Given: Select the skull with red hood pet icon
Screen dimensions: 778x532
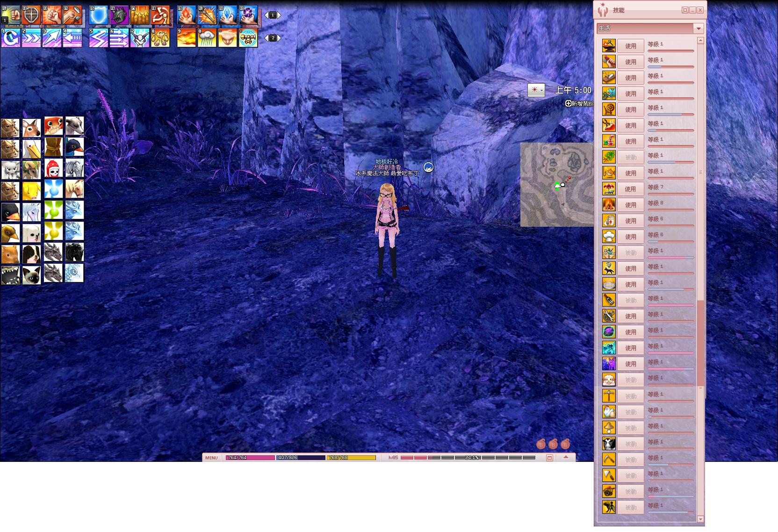Looking at the screenshot, I should coord(53,169).
